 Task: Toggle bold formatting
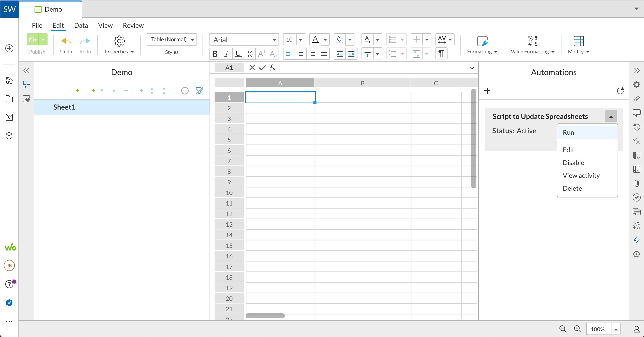click(x=215, y=54)
